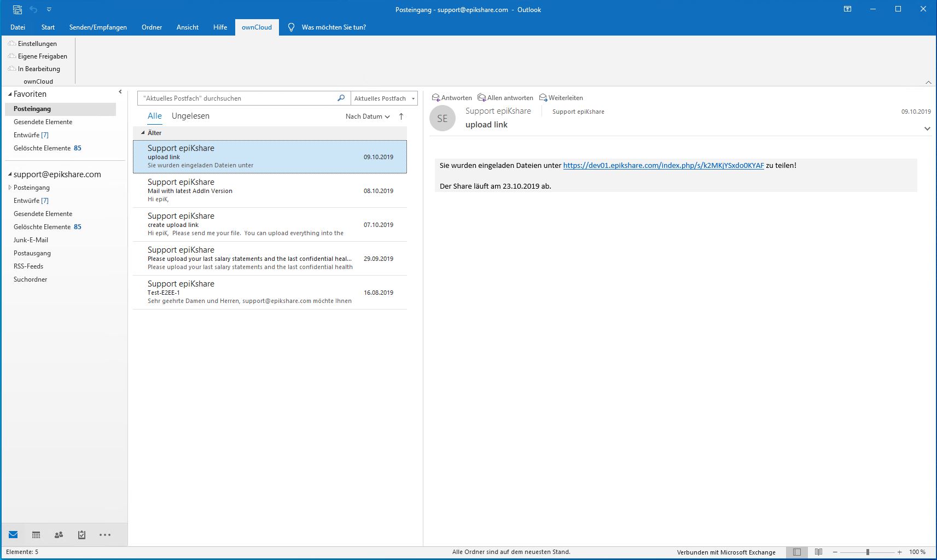Click the lightbulb Tell Me icon

point(292,27)
